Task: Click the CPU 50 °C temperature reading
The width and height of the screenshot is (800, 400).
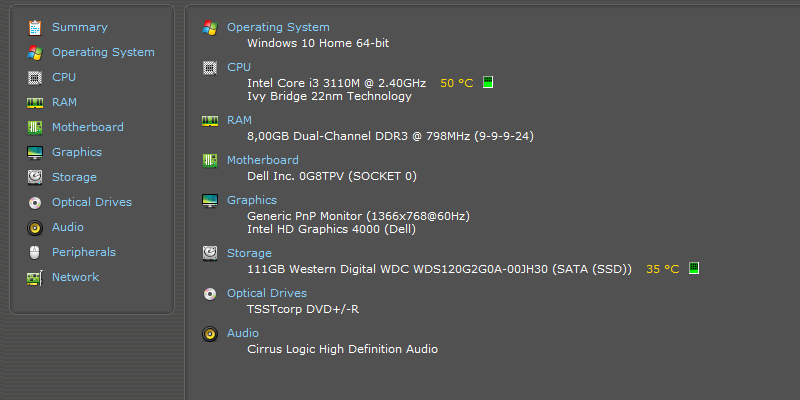Action: (457, 83)
